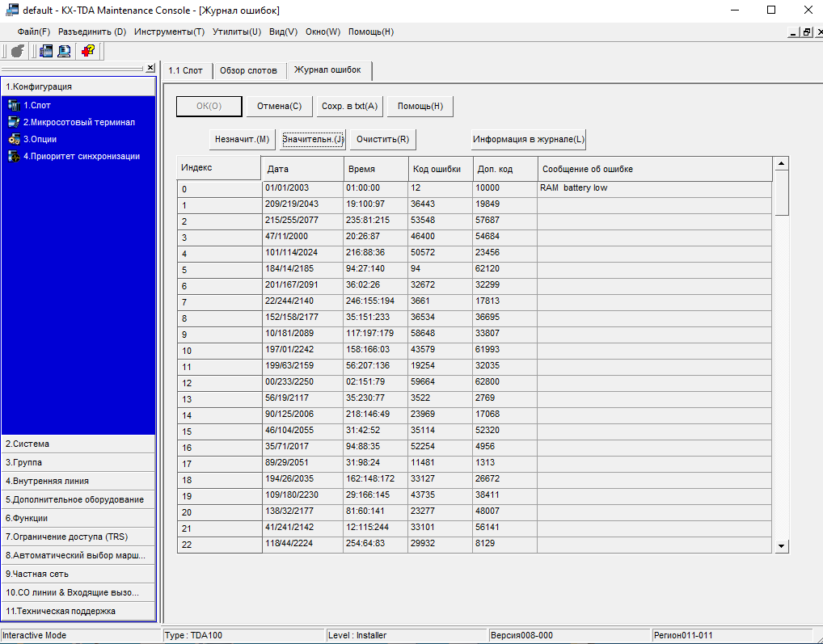Click the Отмена(C) button
The width and height of the screenshot is (823, 644).
click(279, 106)
